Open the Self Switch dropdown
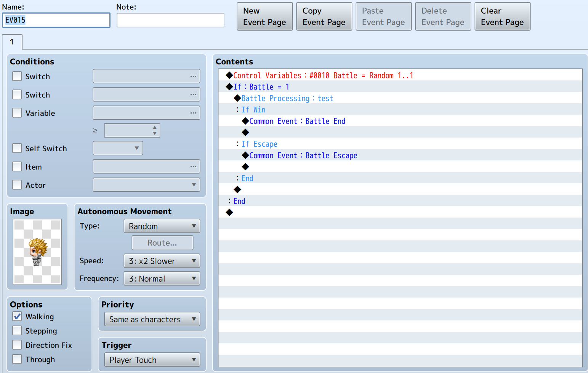 118,148
